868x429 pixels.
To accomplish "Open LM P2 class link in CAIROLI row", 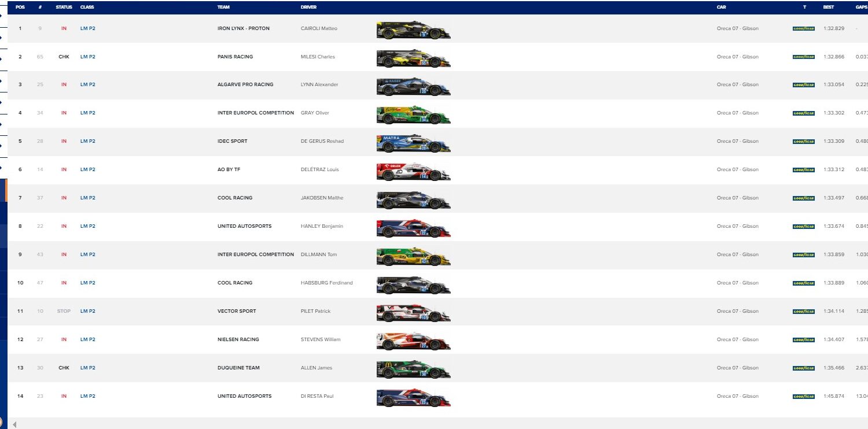I will pyautogui.click(x=87, y=28).
